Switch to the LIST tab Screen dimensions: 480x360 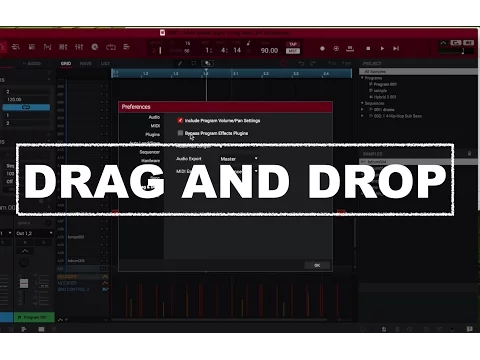[105, 63]
